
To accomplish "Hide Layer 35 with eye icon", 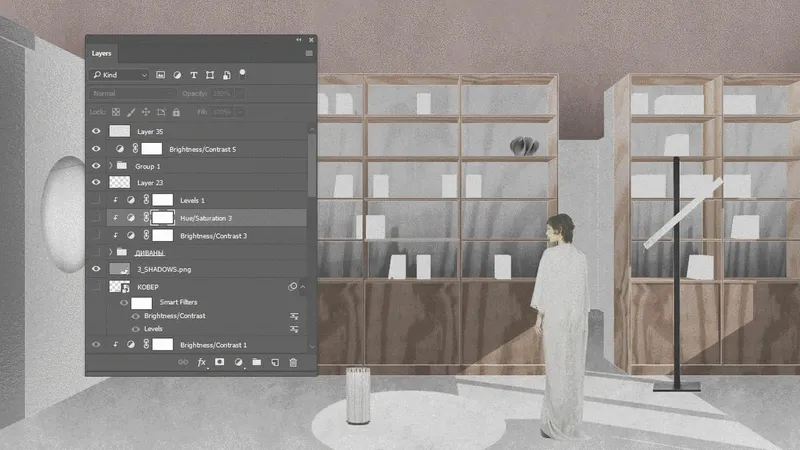I will tap(96, 131).
